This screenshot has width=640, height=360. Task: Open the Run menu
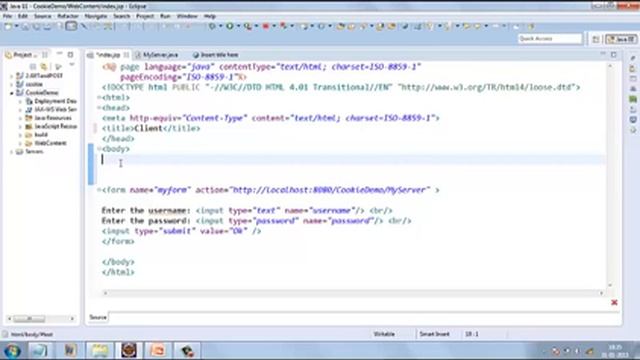pos(165,16)
